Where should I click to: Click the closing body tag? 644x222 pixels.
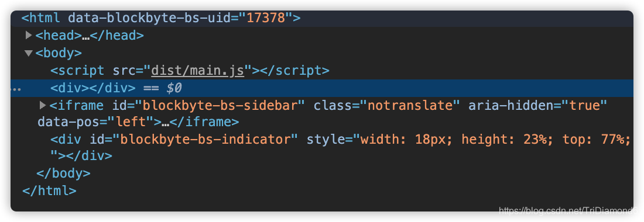click(63, 174)
